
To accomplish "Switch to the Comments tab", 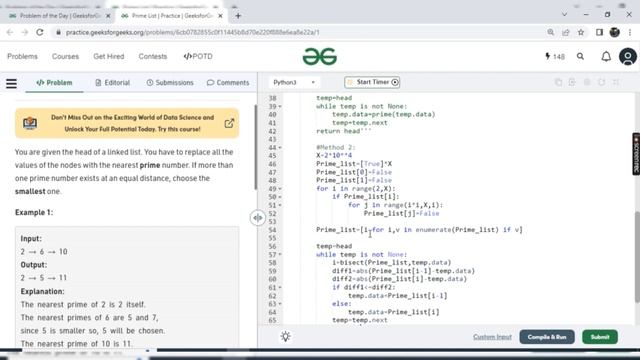I will (x=228, y=83).
